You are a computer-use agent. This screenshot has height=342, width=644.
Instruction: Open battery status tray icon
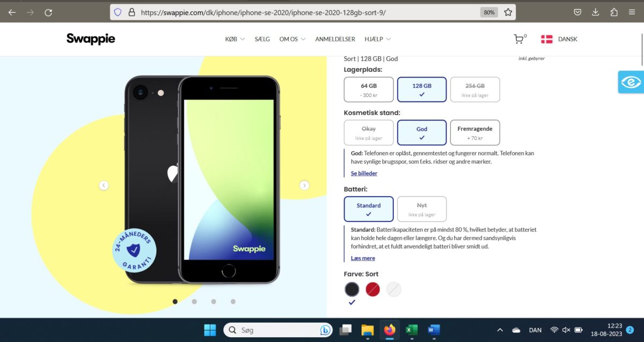(579, 330)
